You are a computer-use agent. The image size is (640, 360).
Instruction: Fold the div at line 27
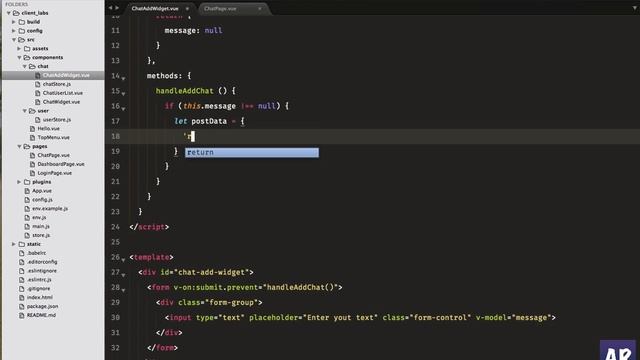pos(123,275)
